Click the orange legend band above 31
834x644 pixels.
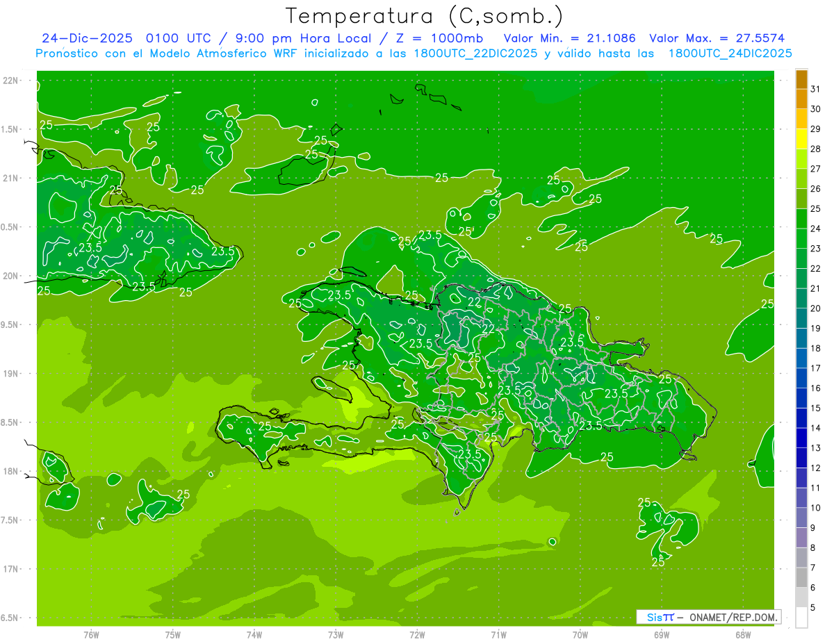pos(801,79)
